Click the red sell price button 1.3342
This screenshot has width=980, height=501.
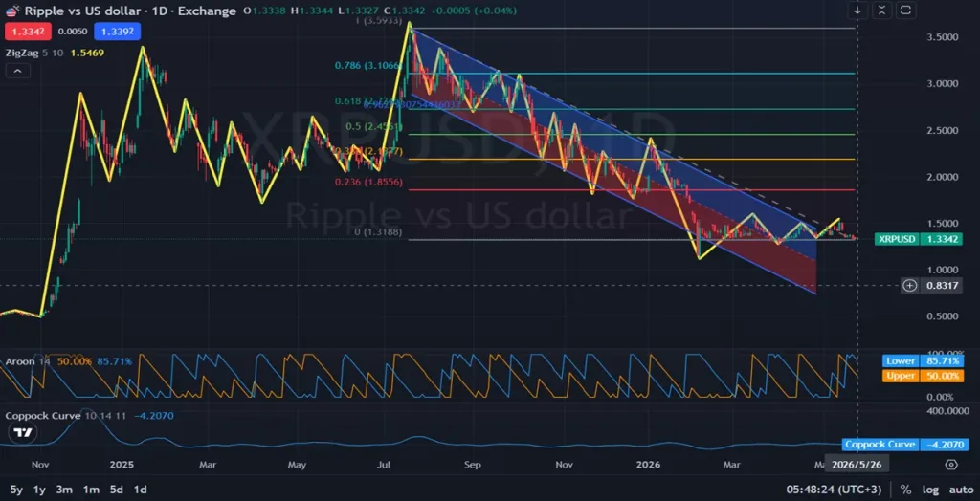click(28, 32)
